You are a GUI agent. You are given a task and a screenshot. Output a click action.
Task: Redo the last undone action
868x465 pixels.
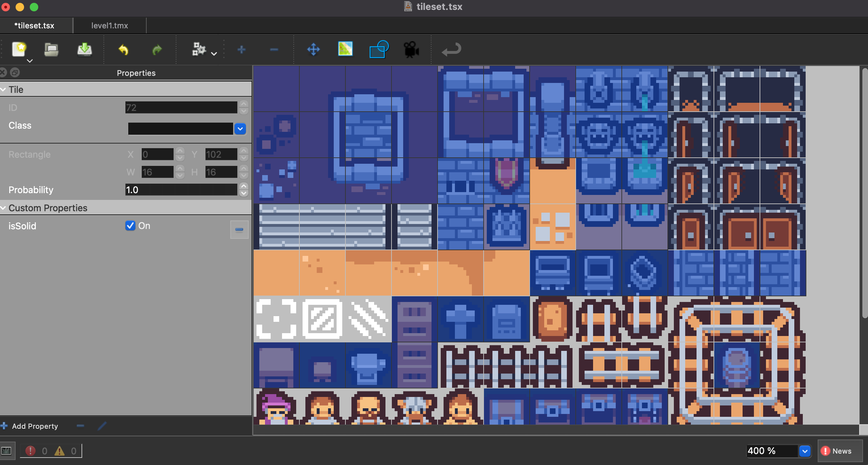click(x=157, y=50)
